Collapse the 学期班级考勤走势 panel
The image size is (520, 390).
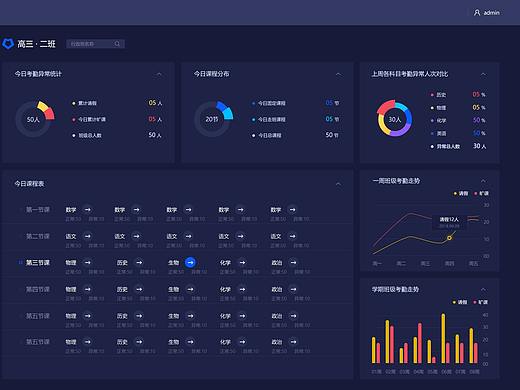point(483,289)
